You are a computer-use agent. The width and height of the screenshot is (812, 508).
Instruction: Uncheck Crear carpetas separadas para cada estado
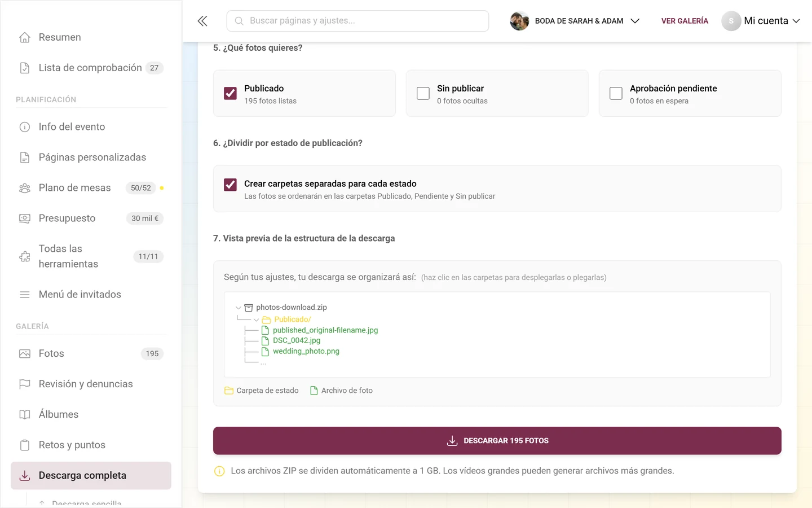point(230,185)
